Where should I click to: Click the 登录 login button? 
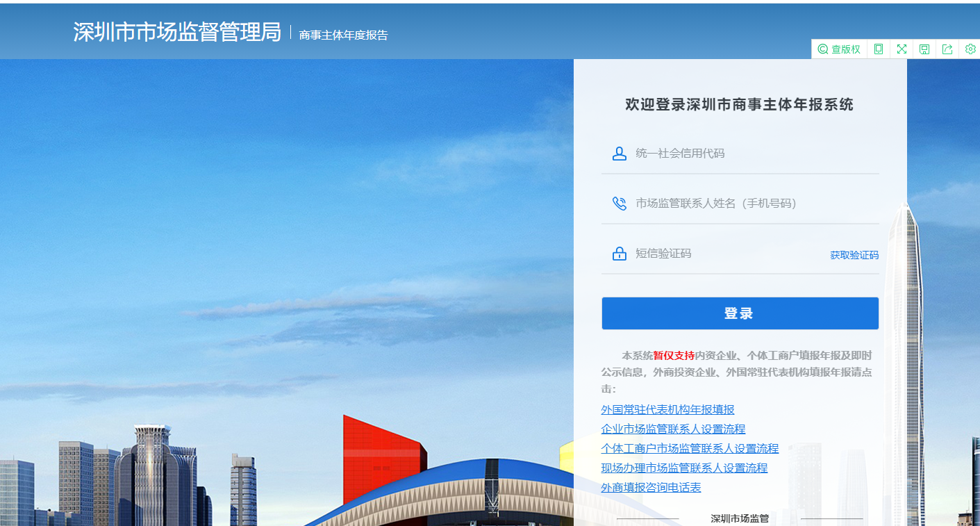739,313
